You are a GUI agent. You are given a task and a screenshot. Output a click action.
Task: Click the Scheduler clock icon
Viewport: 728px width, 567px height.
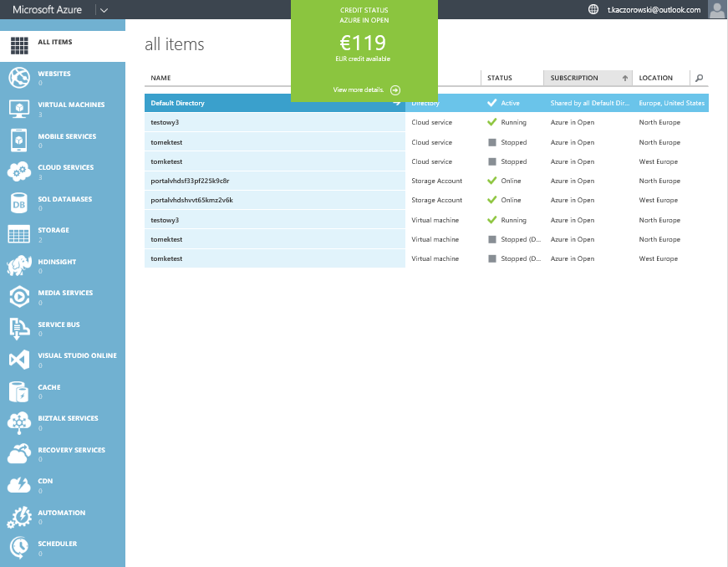pos(19,548)
